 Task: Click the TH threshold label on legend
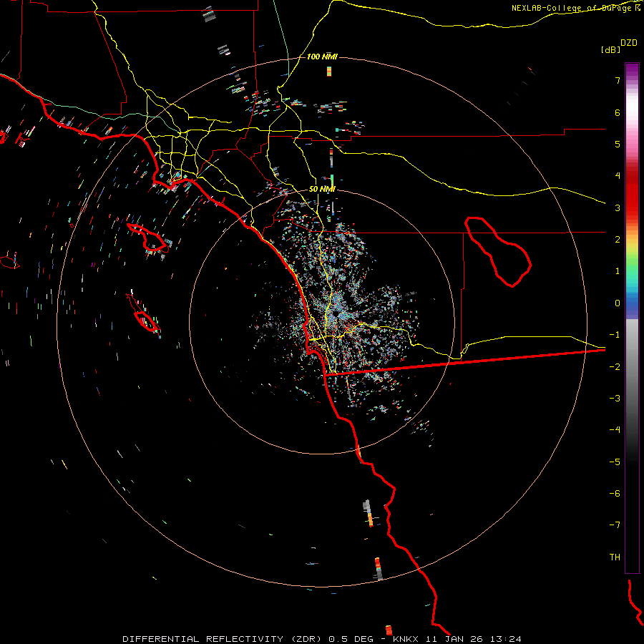click(x=615, y=557)
